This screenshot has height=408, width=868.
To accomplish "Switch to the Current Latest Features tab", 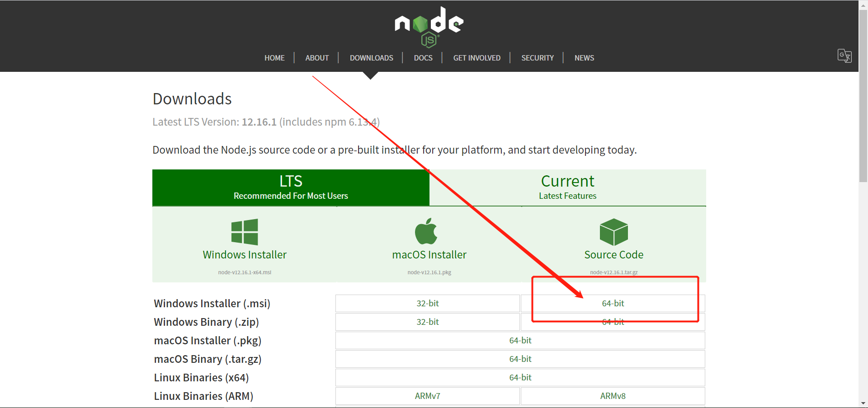I will pos(567,188).
